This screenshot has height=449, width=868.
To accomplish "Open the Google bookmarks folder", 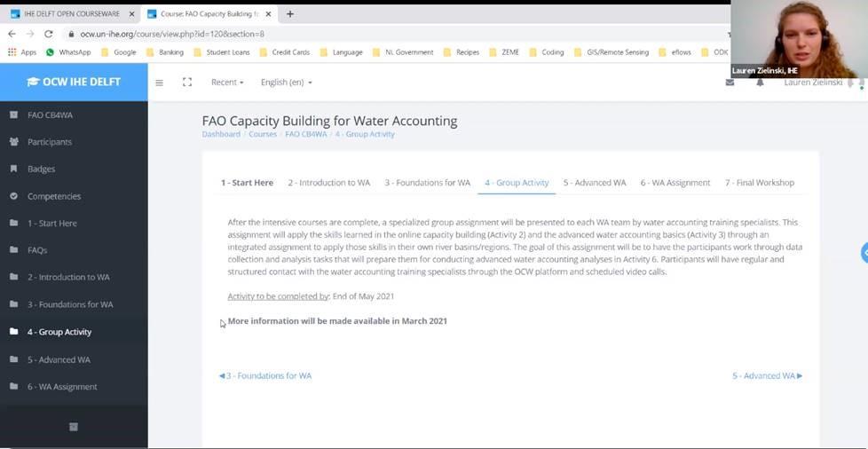I will pyautogui.click(x=118, y=52).
